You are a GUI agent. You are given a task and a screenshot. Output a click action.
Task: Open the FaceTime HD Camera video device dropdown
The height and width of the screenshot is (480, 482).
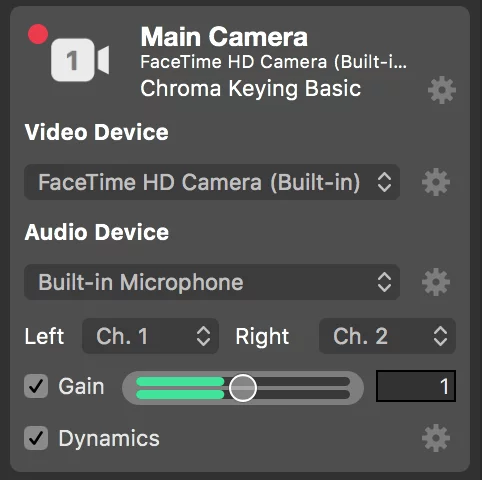point(212,182)
